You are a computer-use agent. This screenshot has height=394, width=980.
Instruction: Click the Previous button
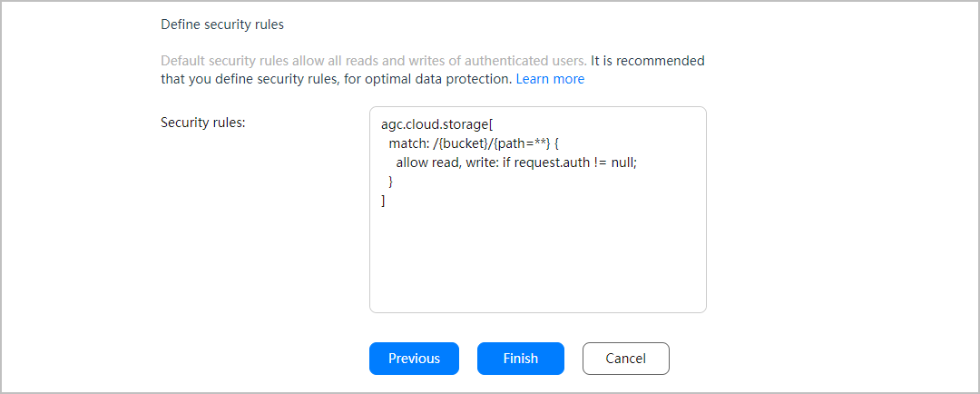tap(414, 359)
